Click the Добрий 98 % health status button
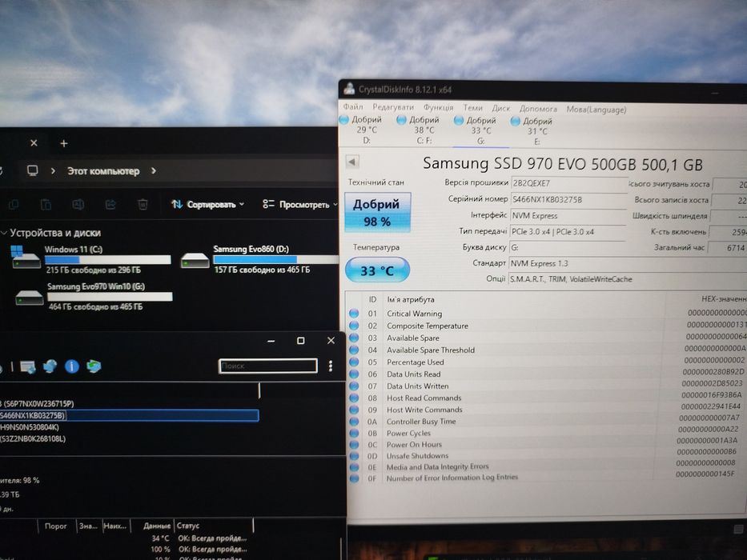 pos(377,212)
